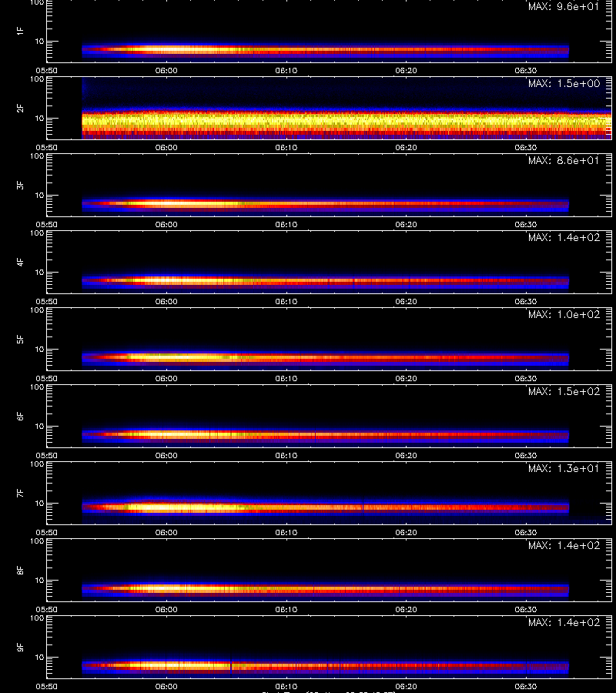Select the MAX: 1.3e+01 readout in panel 7F
The height and width of the screenshot is (693, 616).
564,468
